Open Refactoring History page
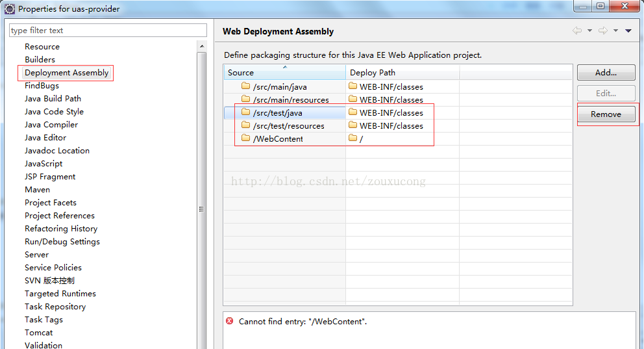This screenshot has height=349, width=644. 61,229
